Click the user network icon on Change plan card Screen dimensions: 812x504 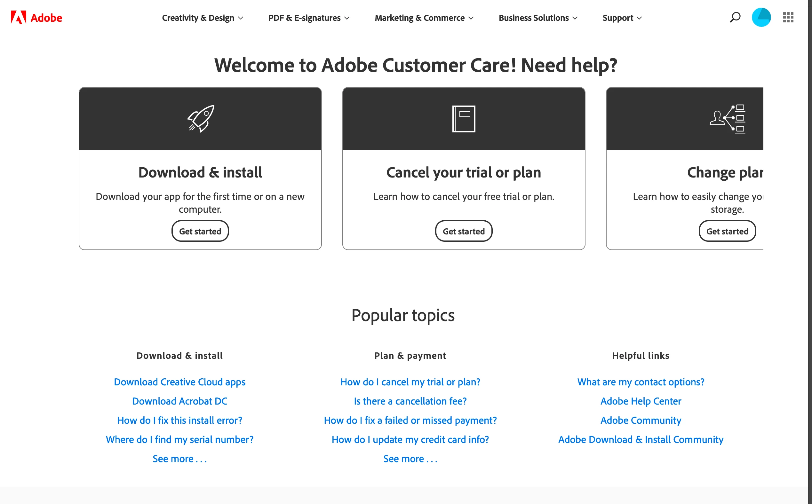(728, 119)
